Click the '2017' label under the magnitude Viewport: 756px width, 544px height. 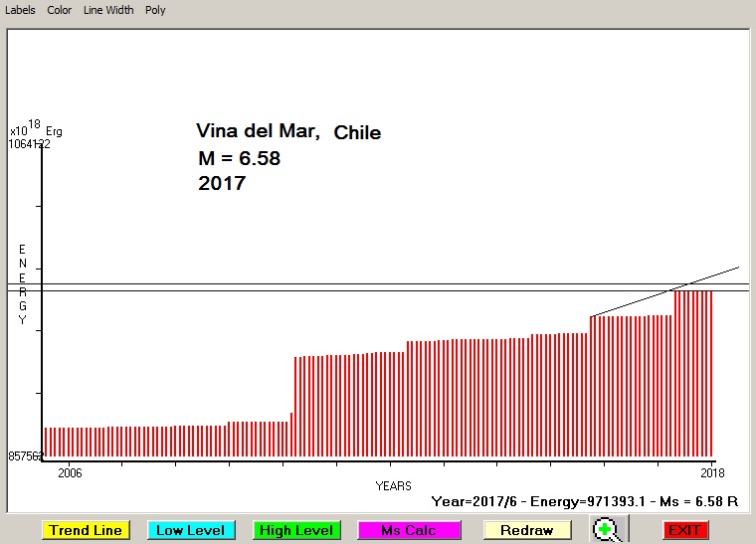(x=222, y=184)
